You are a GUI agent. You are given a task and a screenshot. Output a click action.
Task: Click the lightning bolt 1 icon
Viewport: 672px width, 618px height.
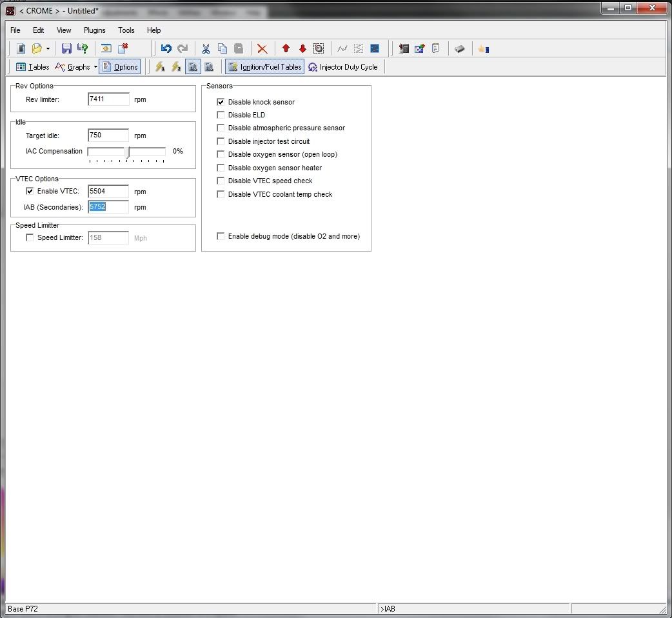coord(160,67)
